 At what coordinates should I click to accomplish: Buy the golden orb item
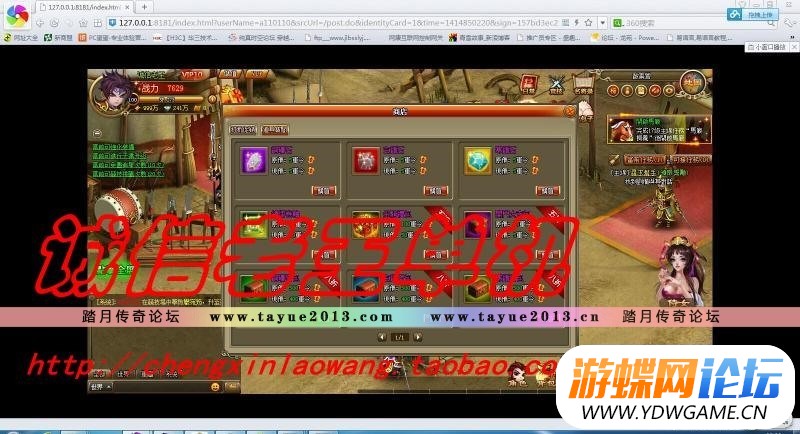[436, 254]
